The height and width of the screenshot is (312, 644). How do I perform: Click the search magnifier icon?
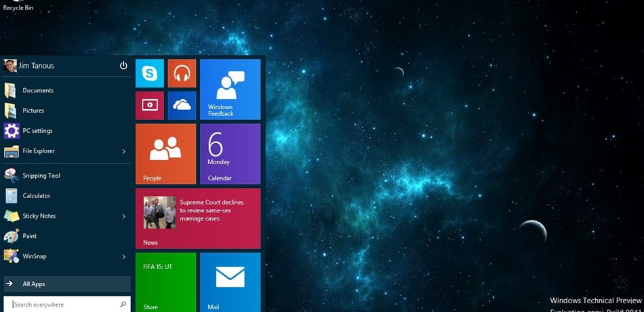pos(123,305)
